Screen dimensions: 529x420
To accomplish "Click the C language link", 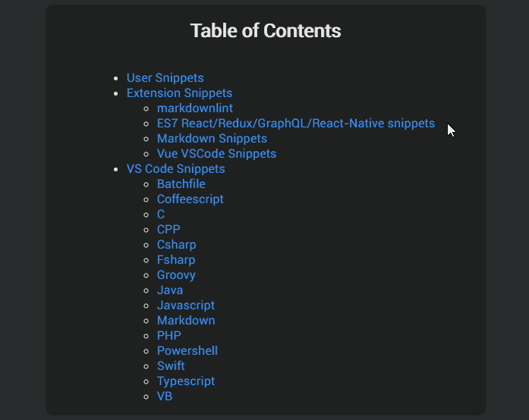I will 161,215.
